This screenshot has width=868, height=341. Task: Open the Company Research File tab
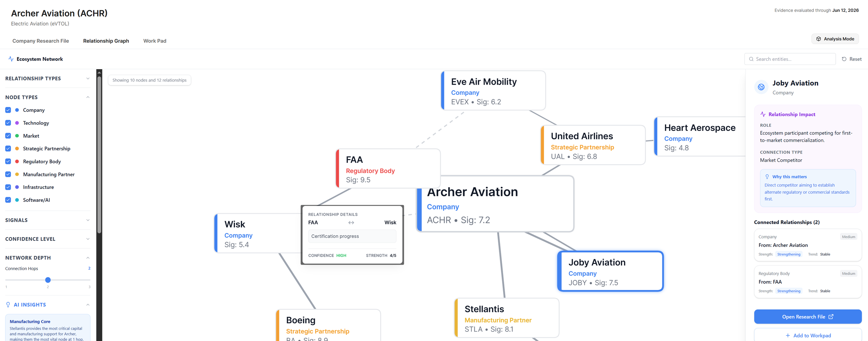41,41
